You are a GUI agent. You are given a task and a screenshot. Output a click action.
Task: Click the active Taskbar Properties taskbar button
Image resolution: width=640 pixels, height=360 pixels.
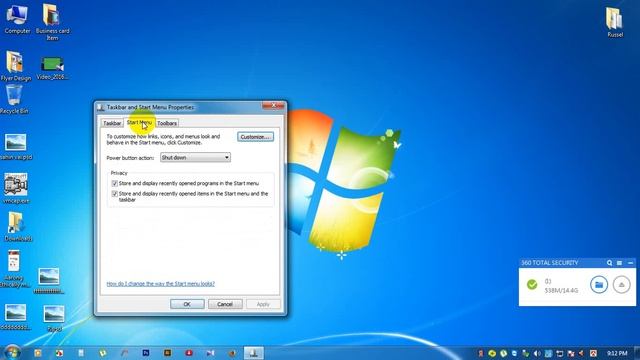tap(253, 353)
